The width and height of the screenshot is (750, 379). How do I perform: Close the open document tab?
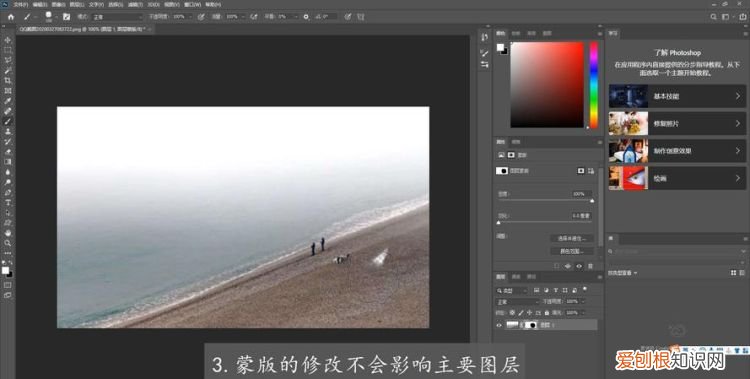[x=149, y=29]
